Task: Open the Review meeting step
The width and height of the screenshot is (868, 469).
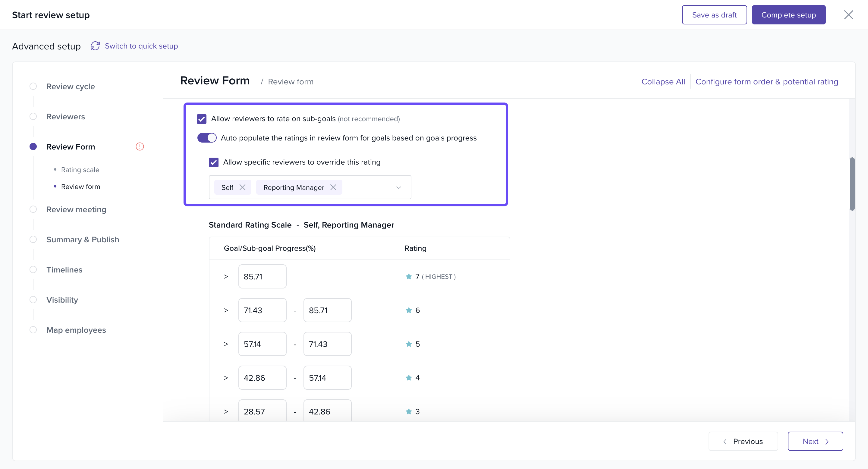Action: pos(76,209)
